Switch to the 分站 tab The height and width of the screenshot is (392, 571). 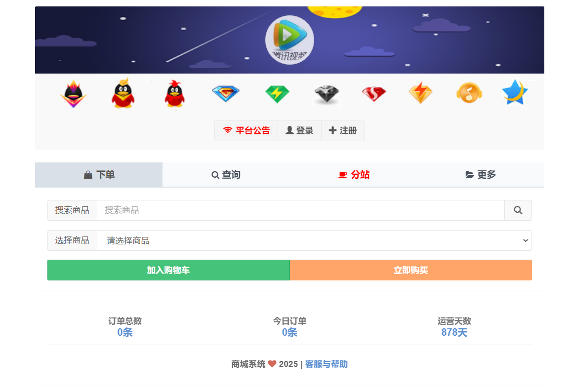[354, 175]
